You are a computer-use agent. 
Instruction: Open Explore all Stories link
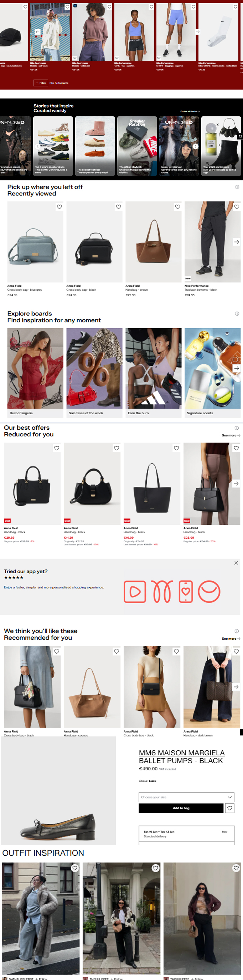[x=190, y=111]
